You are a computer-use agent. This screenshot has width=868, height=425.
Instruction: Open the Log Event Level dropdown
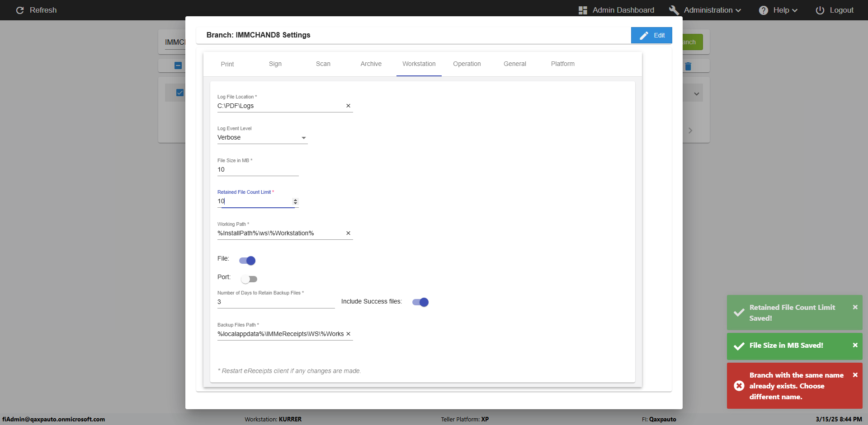[262, 138]
